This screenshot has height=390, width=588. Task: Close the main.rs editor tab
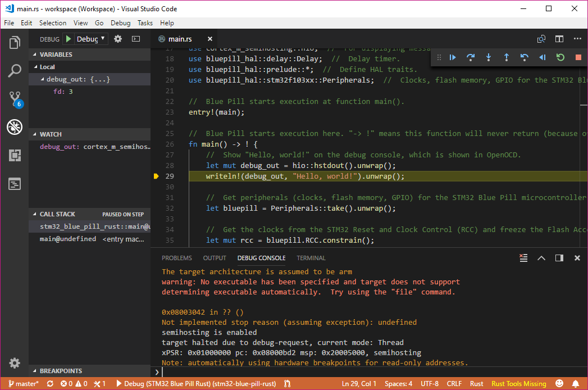click(x=210, y=39)
